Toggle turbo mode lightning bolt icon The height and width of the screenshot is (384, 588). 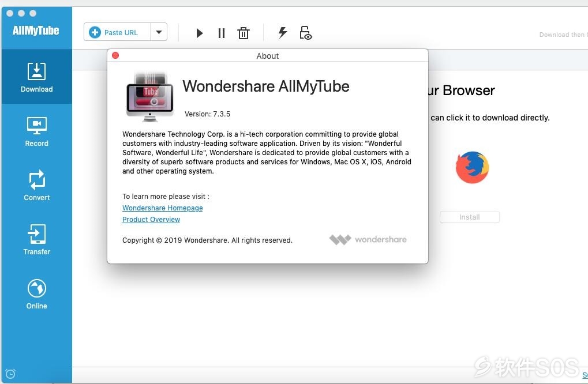pos(282,33)
